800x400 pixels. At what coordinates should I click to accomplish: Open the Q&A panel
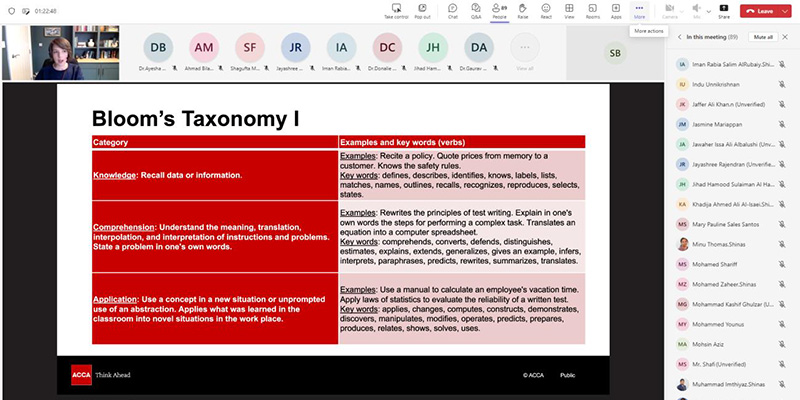pyautogui.click(x=476, y=10)
